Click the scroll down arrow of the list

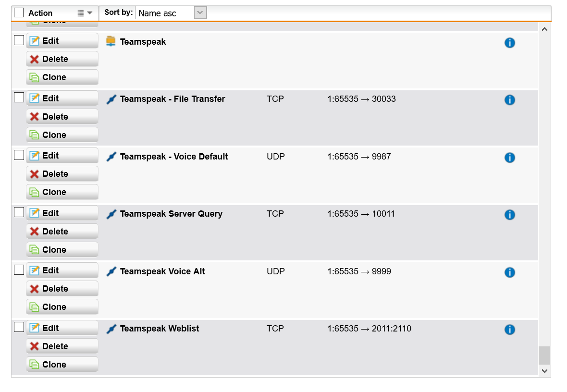544,371
